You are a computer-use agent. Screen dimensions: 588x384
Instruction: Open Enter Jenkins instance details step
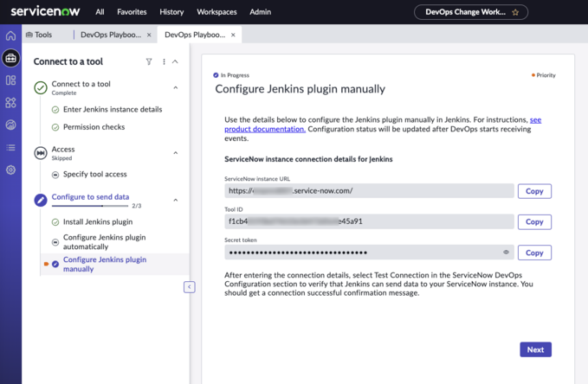[x=113, y=109]
